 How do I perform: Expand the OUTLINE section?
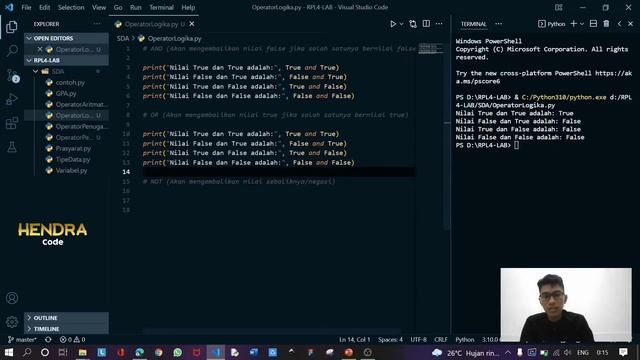pyautogui.click(x=66, y=318)
